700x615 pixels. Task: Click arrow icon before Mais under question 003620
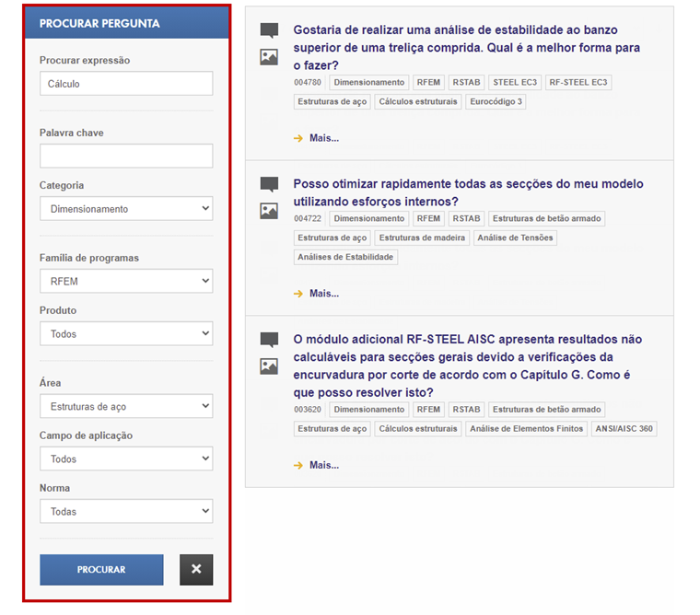(x=298, y=466)
